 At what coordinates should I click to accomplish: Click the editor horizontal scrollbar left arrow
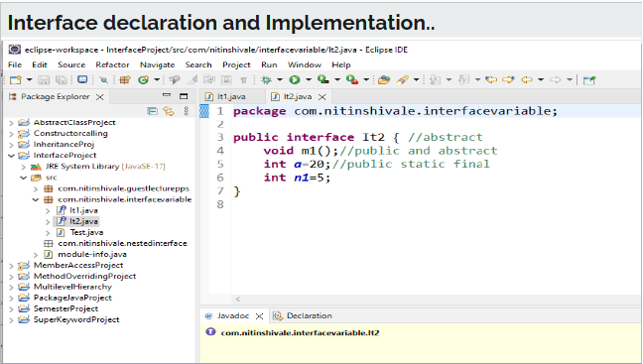(x=238, y=300)
